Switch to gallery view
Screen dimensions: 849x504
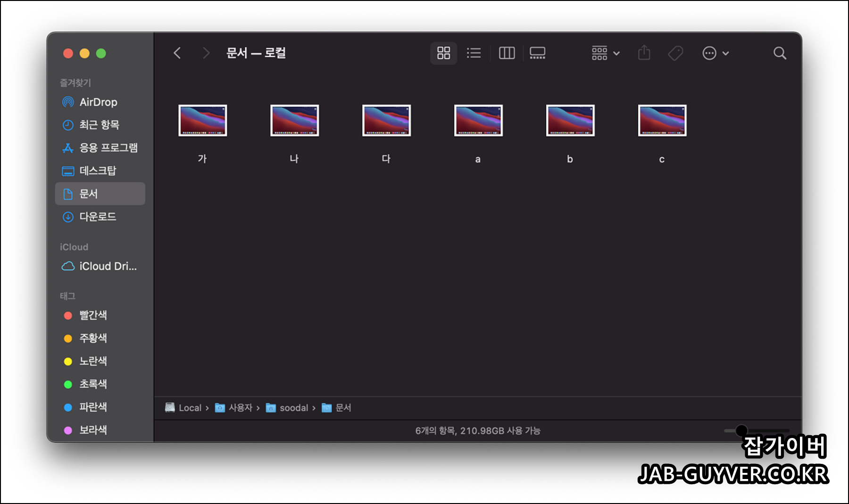tap(537, 53)
